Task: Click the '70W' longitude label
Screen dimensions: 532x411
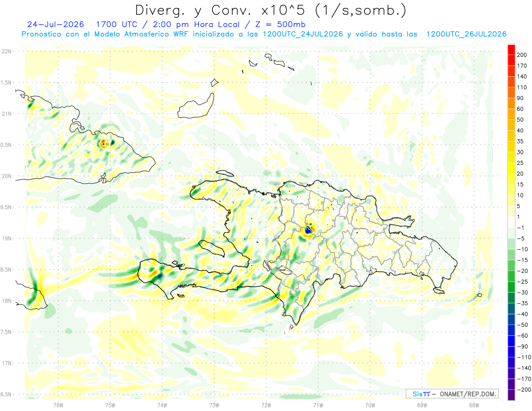Action: click(x=370, y=405)
